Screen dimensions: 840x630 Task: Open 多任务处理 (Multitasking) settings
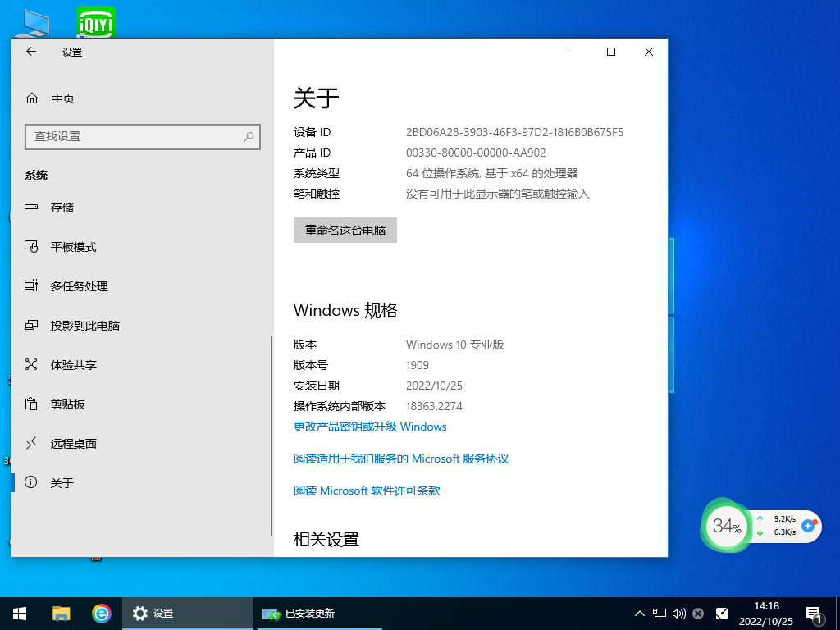pos(77,285)
